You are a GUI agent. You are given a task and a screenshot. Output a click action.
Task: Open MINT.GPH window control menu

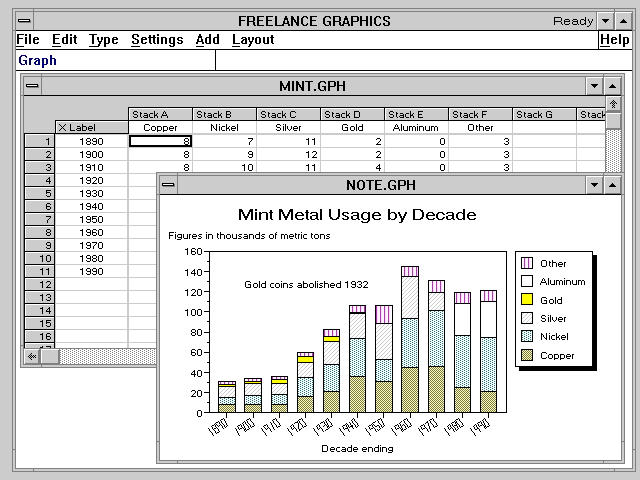(32, 86)
